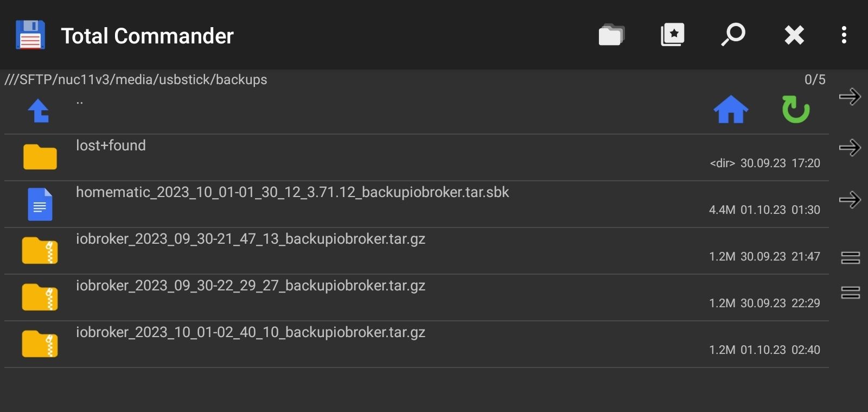
Task: Open the folder switch panels icon
Action: click(611, 35)
